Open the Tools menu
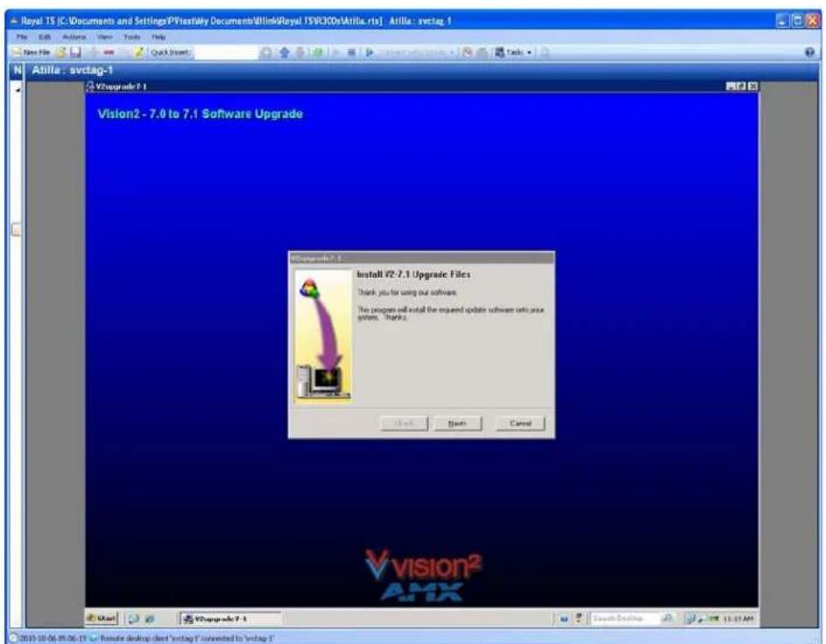 [x=132, y=38]
